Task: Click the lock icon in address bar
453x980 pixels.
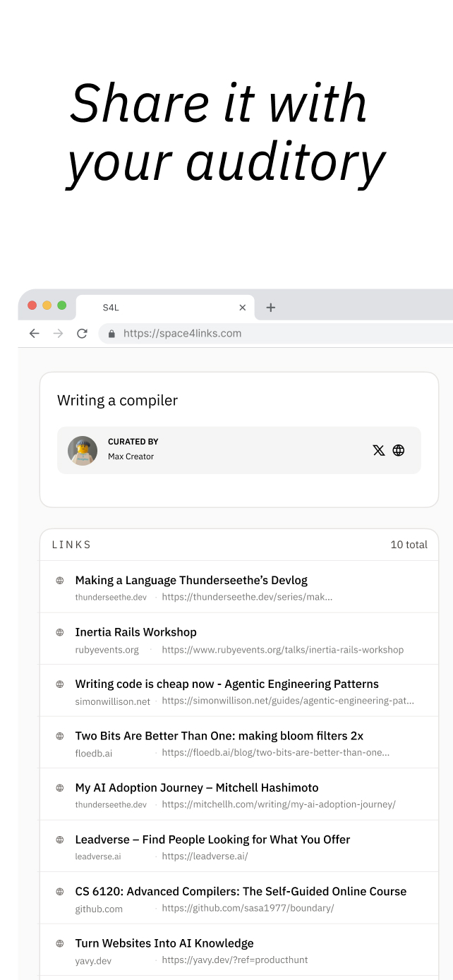Action: [x=111, y=334]
